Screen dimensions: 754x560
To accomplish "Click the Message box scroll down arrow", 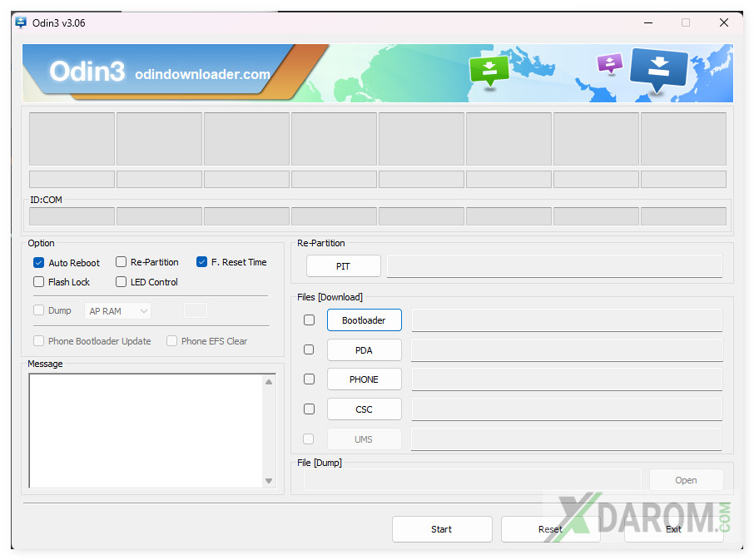I will click(x=269, y=480).
